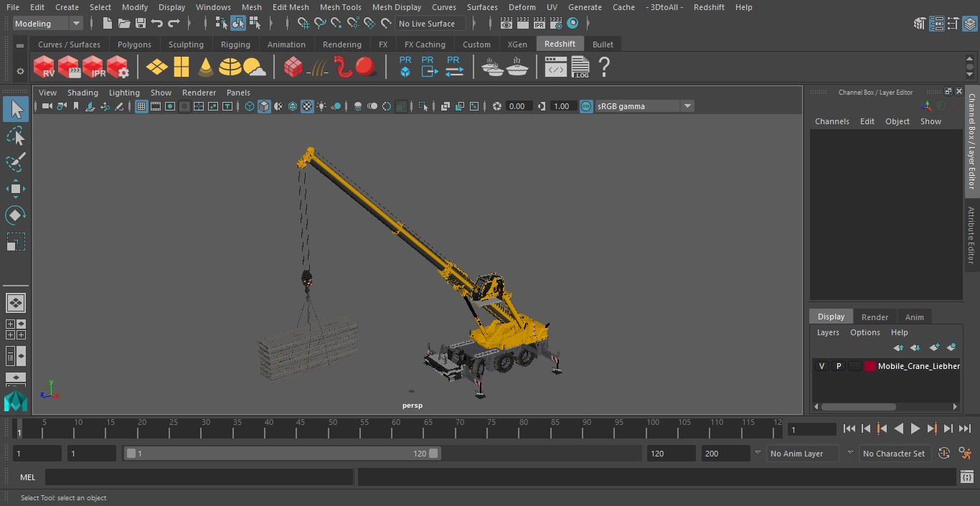Toggle the viewport grid display

(x=141, y=106)
